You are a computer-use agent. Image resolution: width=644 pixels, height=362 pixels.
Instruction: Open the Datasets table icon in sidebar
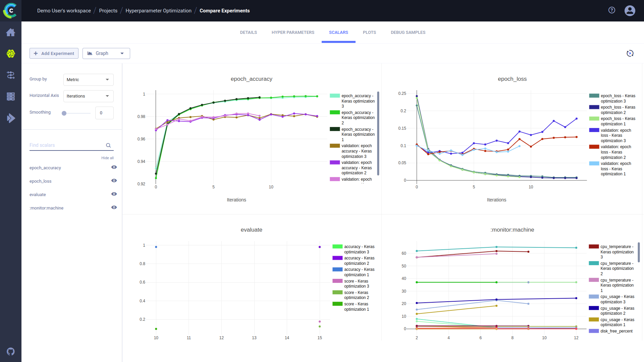click(11, 97)
